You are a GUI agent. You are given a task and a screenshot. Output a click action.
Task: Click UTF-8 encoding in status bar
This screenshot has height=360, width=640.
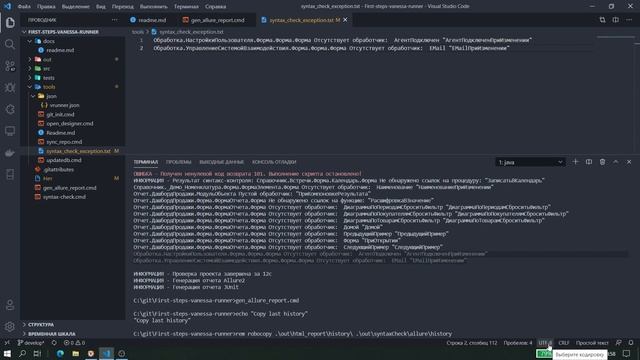(x=545, y=343)
